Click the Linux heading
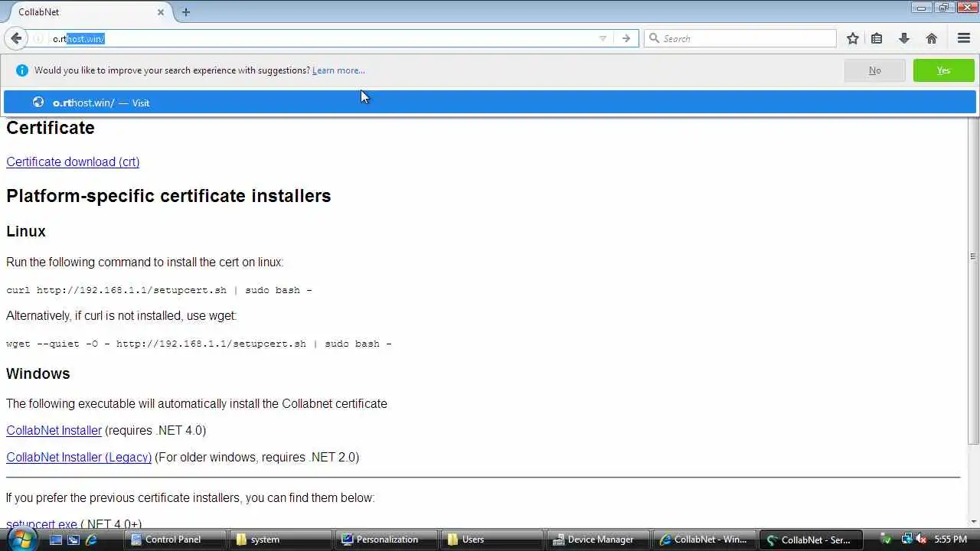The height and width of the screenshot is (551, 980). [26, 231]
